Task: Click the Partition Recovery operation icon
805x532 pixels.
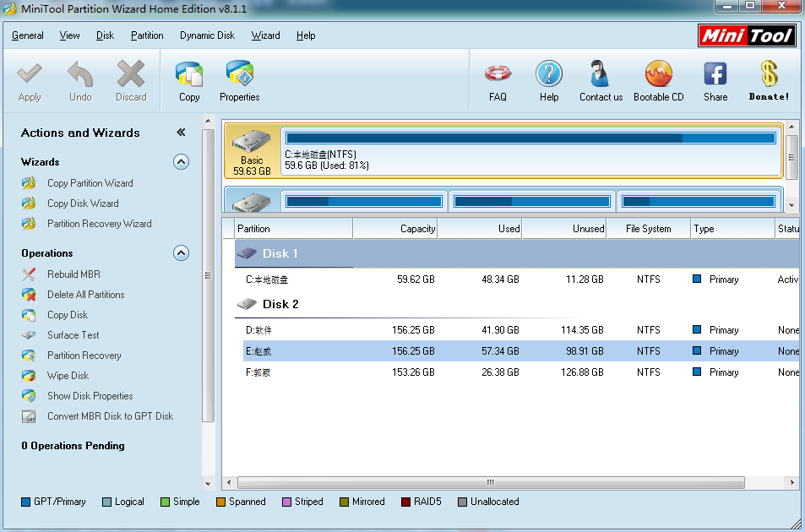Action: coord(29,356)
